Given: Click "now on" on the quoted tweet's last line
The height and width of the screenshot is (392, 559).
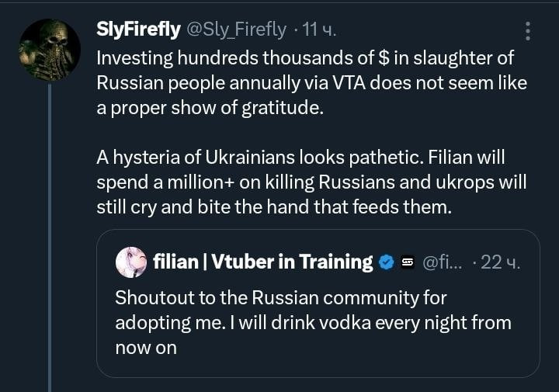Looking at the screenshot, I should 146,347.
